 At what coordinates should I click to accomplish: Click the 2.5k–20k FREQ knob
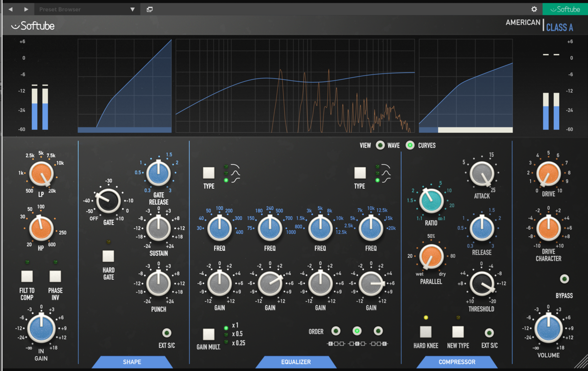[371, 228]
